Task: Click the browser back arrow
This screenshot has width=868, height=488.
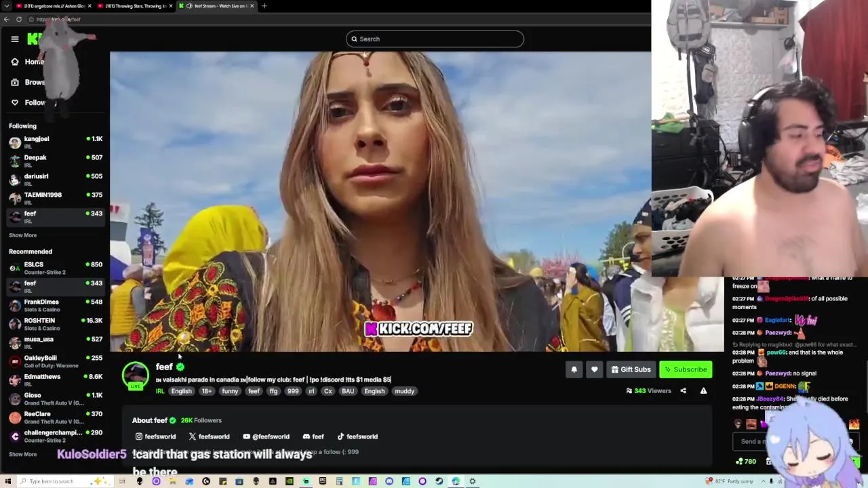Action: 6,19
